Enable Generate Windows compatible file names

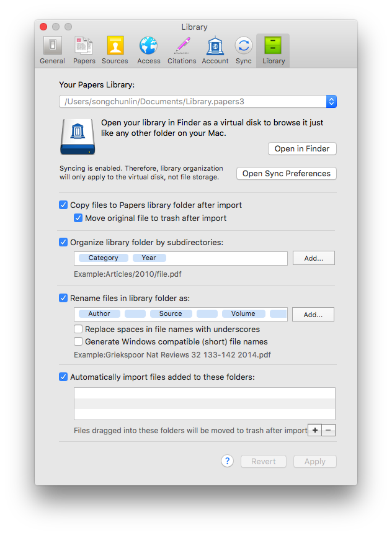(78, 341)
